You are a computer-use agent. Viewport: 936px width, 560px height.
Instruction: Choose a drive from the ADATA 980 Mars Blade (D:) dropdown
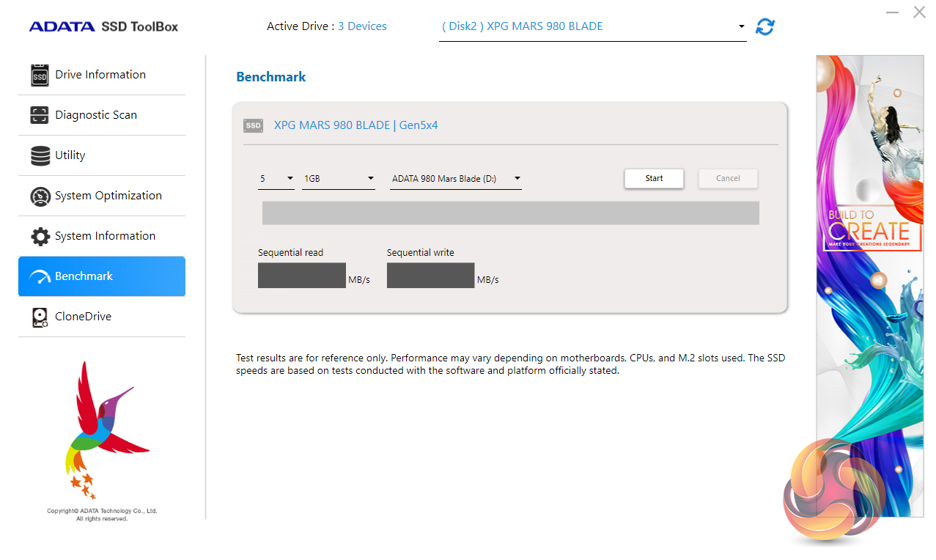[456, 178]
